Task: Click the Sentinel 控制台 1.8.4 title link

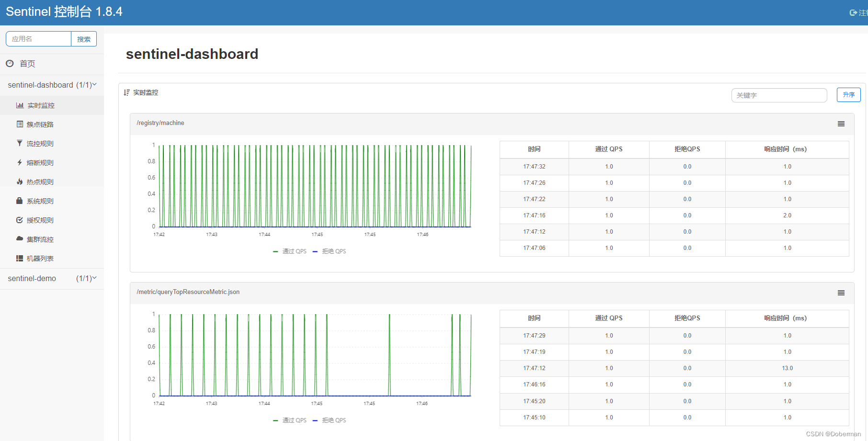Action: (x=64, y=11)
